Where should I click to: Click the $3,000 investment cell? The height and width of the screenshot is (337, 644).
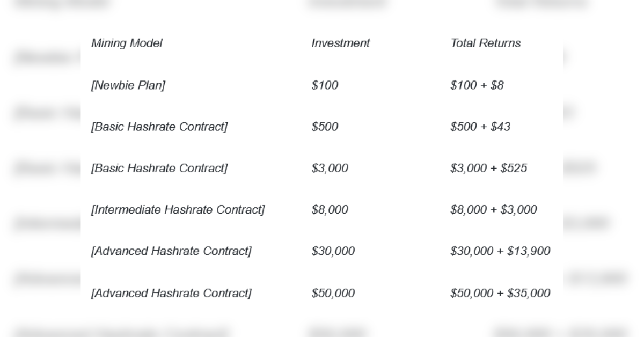(330, 169)
